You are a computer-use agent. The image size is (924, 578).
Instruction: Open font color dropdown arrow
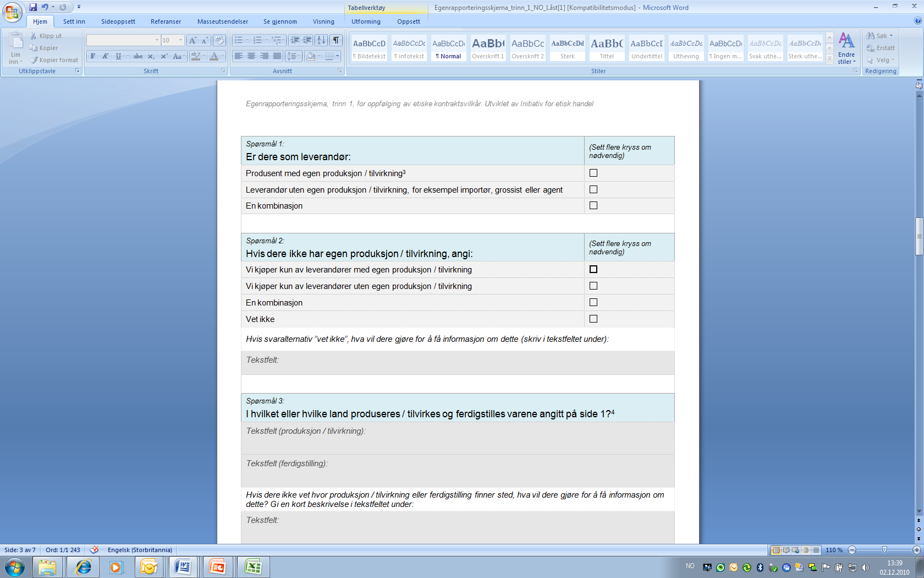[222, 56]
